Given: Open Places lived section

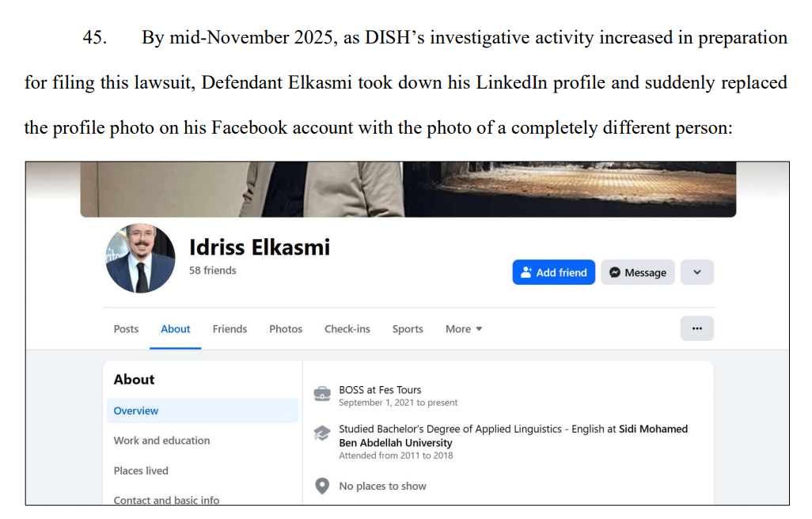Looking at the screenshot, I should [141, 471].
